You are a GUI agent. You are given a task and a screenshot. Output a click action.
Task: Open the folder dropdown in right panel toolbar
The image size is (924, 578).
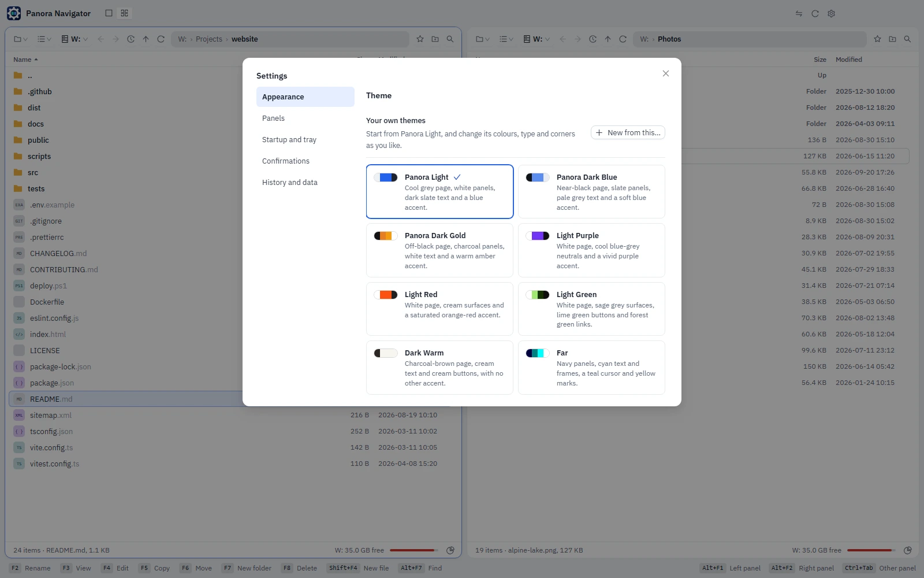[x=483, y=39]
